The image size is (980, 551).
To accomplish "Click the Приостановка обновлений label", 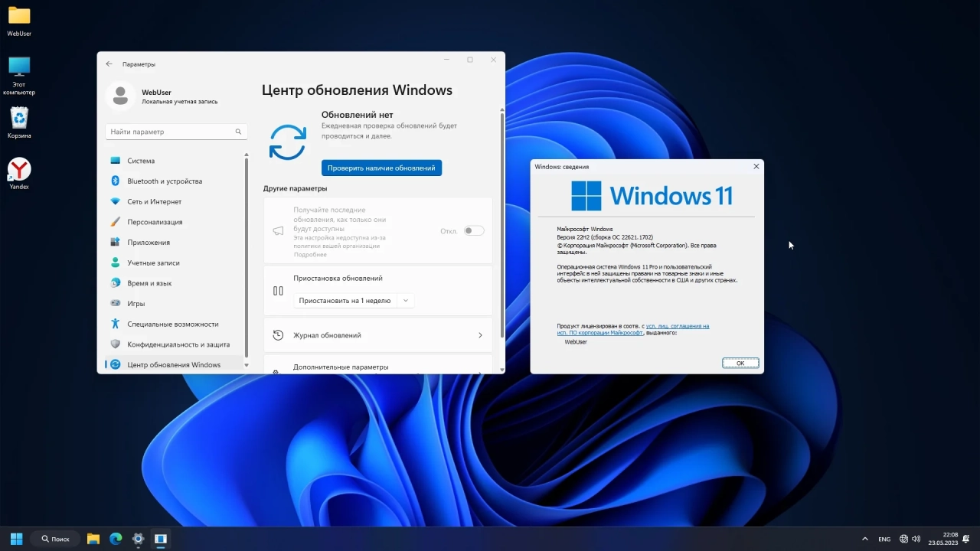I will 338,279.
